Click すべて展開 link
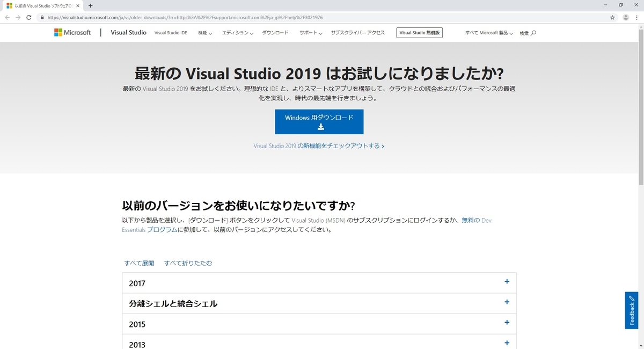644x349 pixels. (139, 263)
